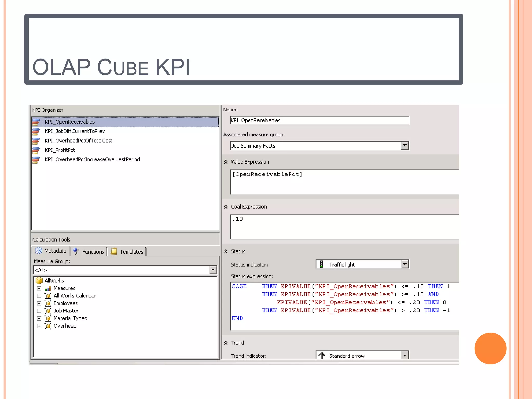Select the Material Types tree label
The width and height of the screenshot is (532, 399).
(x=70, y=318)
